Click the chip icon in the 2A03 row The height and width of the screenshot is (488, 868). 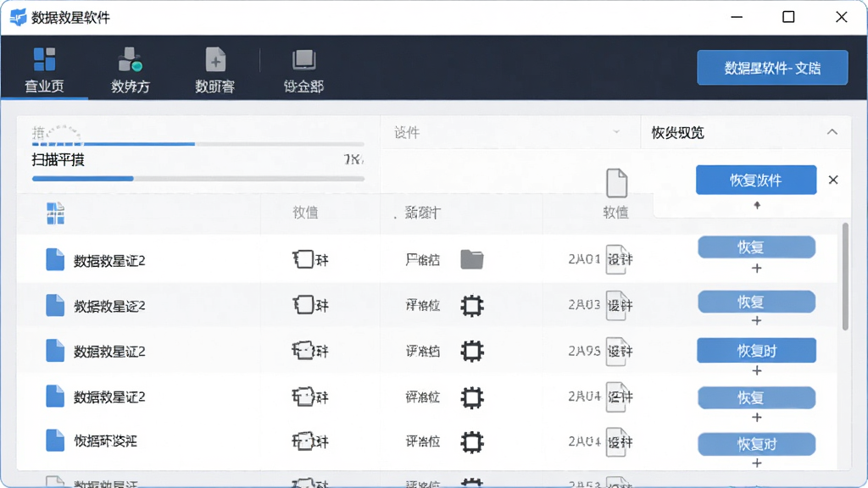tap(471, 305)
